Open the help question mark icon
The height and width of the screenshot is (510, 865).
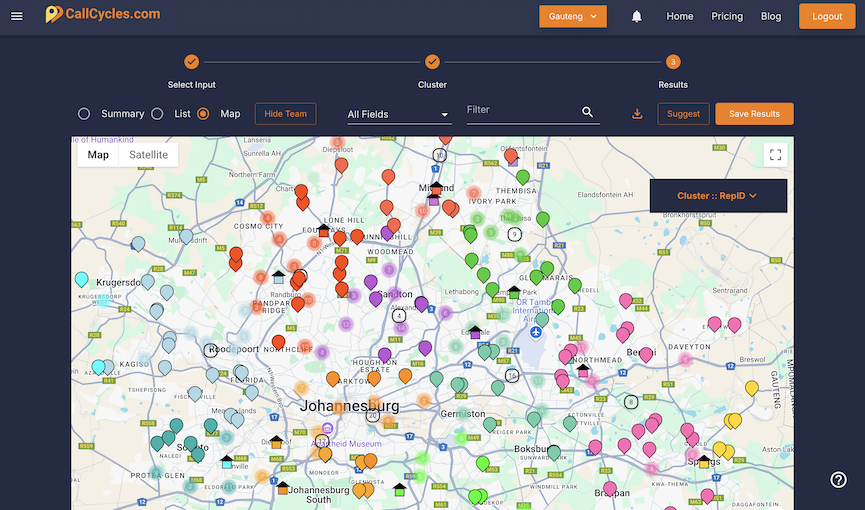[x=838, y=480]
